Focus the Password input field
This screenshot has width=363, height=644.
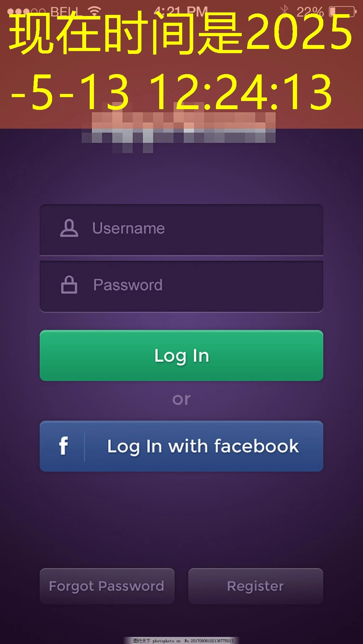click(181, 287)
